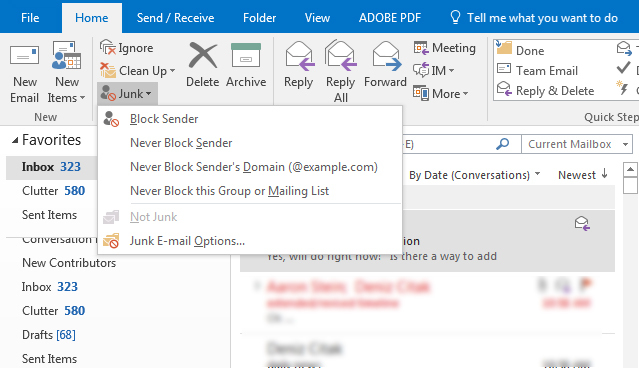Create a New Email
The width and height of the screenshot is (639, 368).
click(x=24, y=73)
